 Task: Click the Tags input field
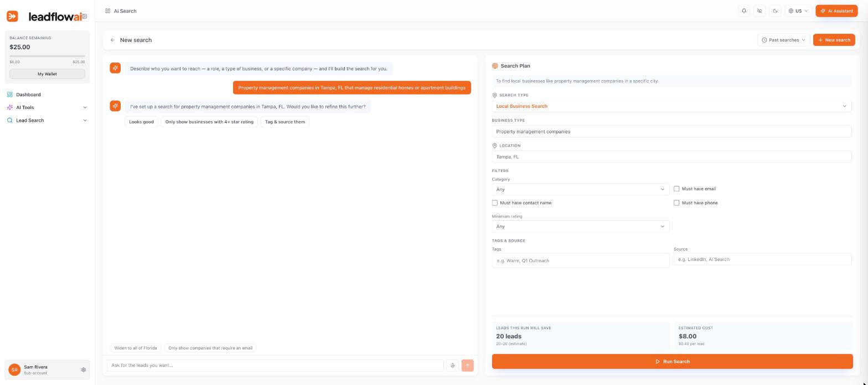click(x=581, y=261)
